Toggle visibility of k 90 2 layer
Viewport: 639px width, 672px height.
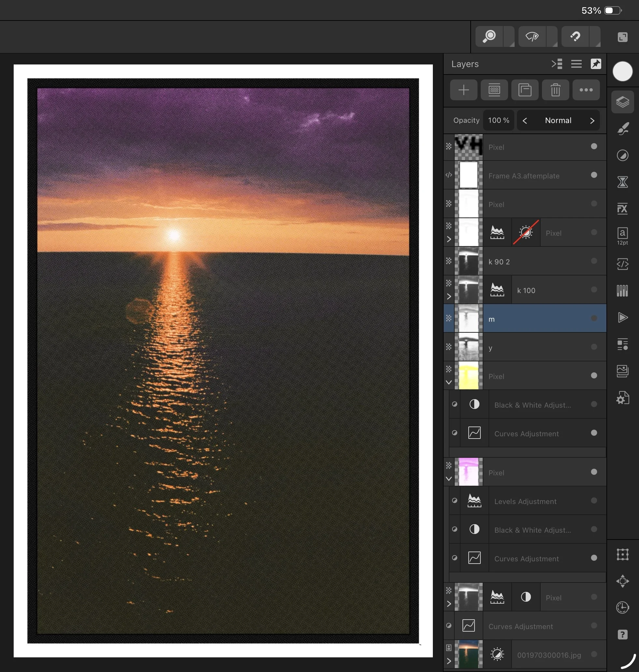(594, 261)
